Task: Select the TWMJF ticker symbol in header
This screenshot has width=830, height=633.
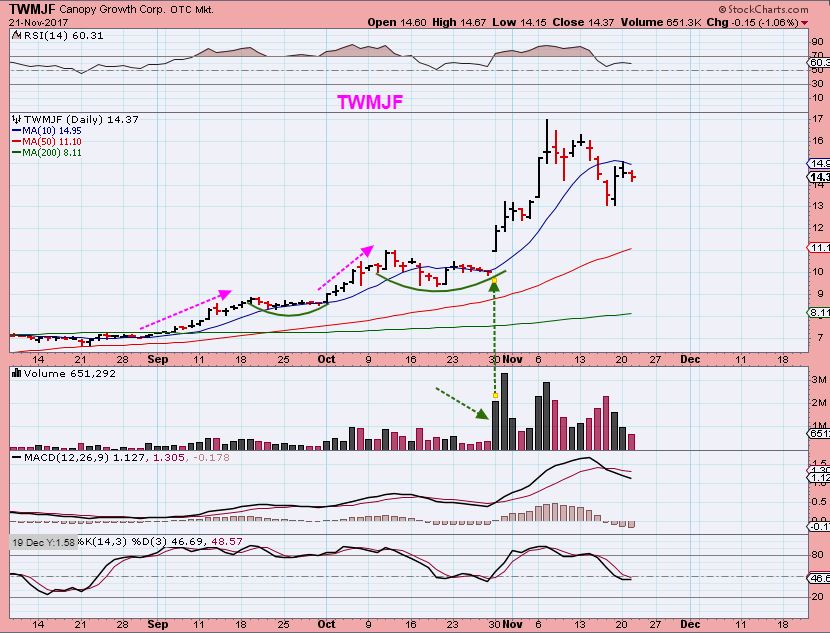Action: (32, 9)
